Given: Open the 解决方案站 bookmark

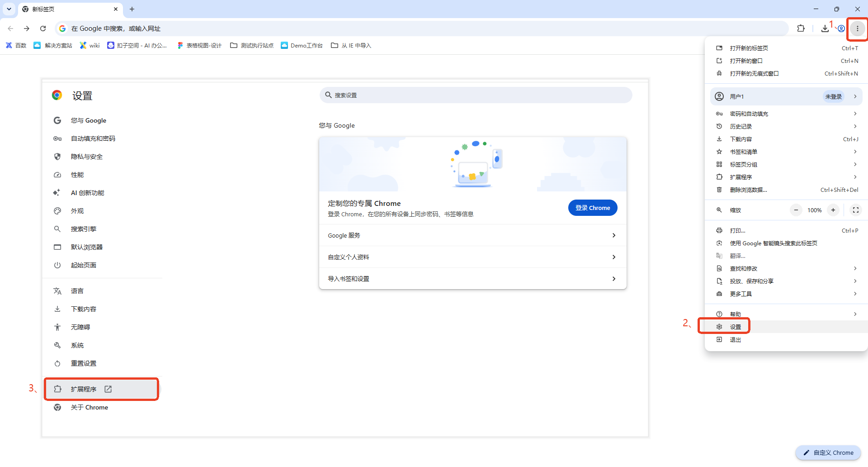Looking at the screenshot, I should 53,45.
